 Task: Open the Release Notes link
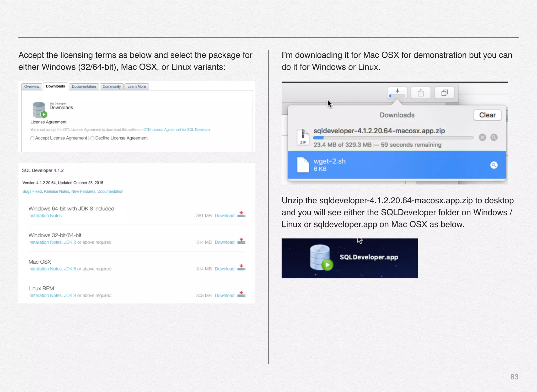pyautogui.click(x=57, y=192)
